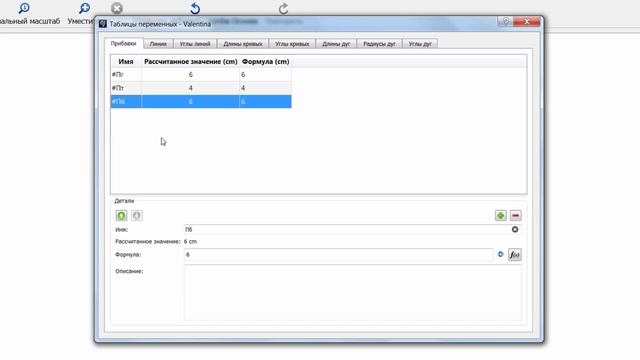Switch to the Углы дуг tab
Viewport: 640px width, 360px height.
pos(420,44)
